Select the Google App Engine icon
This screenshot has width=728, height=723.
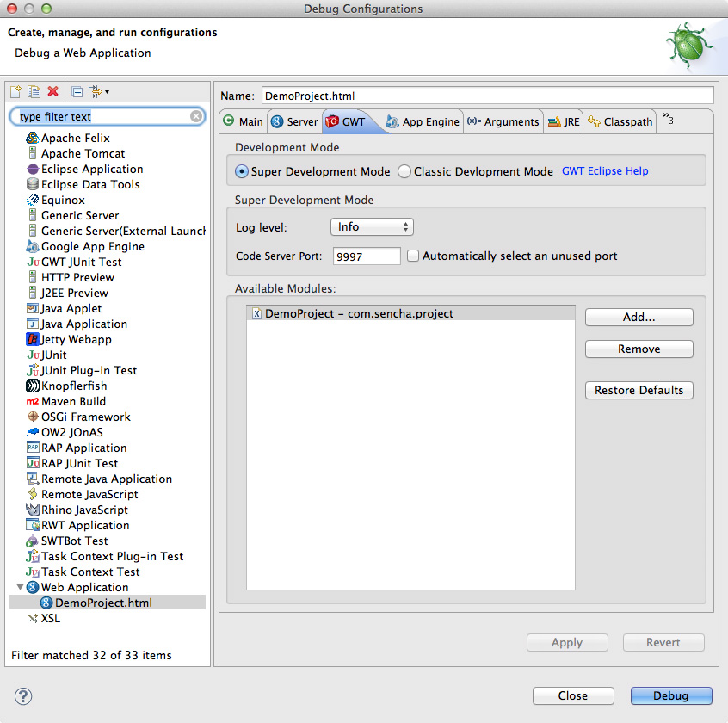tap(33, 246)
